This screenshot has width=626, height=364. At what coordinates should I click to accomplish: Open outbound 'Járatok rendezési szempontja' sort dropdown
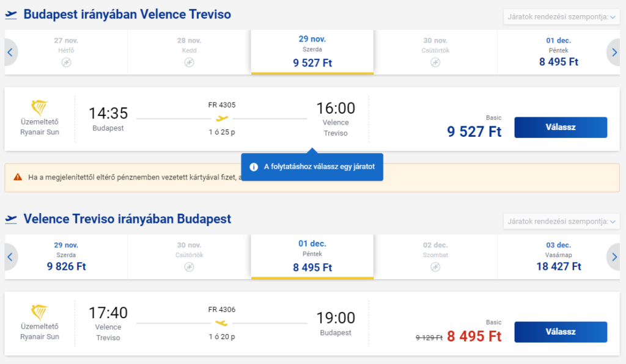[561, 16]
